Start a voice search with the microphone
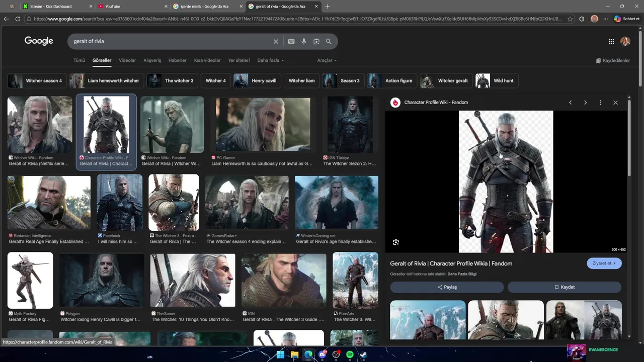The height and width of the screenshot is (362, 644). point(304,42)
